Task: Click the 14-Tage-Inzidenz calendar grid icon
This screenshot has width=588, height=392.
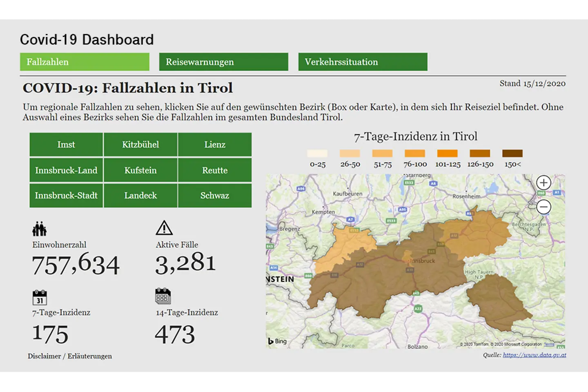Action: tap(163, 296)
